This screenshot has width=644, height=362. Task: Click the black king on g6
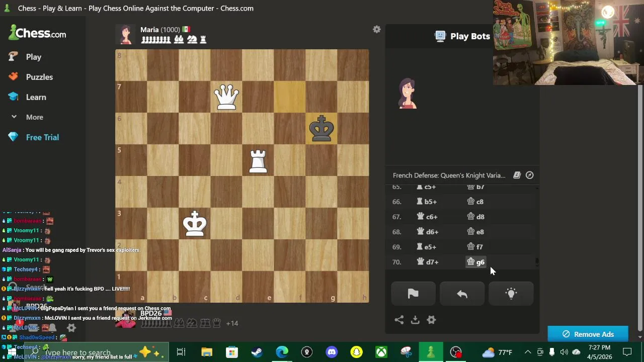[x=321, y=129]
